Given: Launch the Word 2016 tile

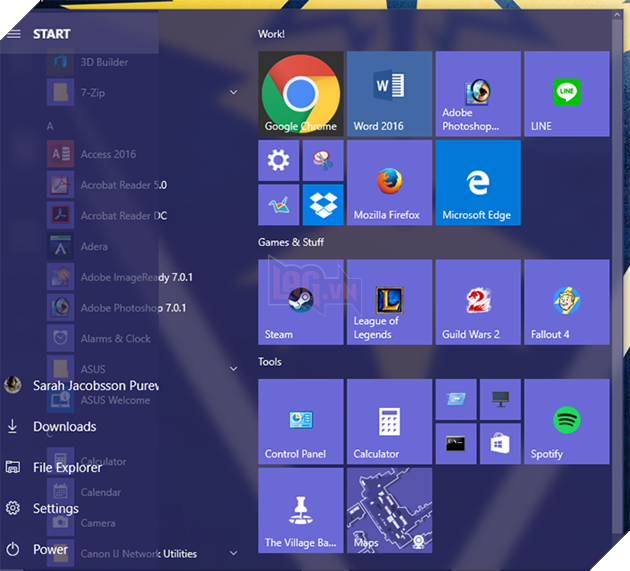Looking at the screenshot, I should point(389,94).
